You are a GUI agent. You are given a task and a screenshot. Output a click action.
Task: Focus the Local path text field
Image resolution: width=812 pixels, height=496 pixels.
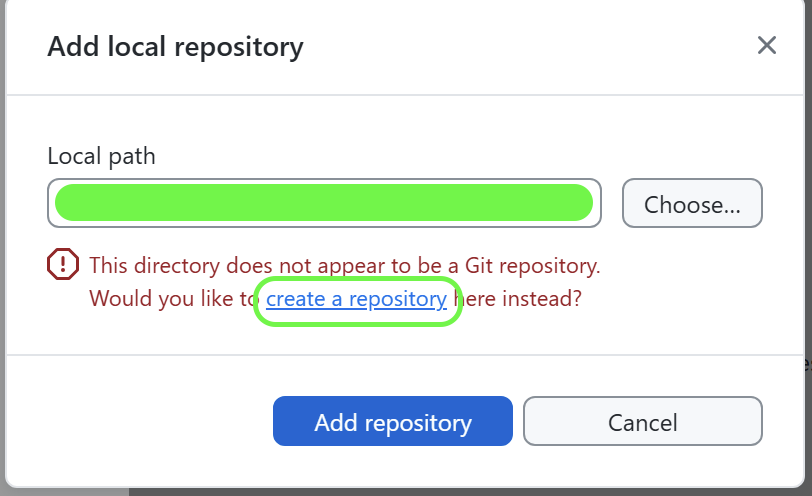(324, 203)
